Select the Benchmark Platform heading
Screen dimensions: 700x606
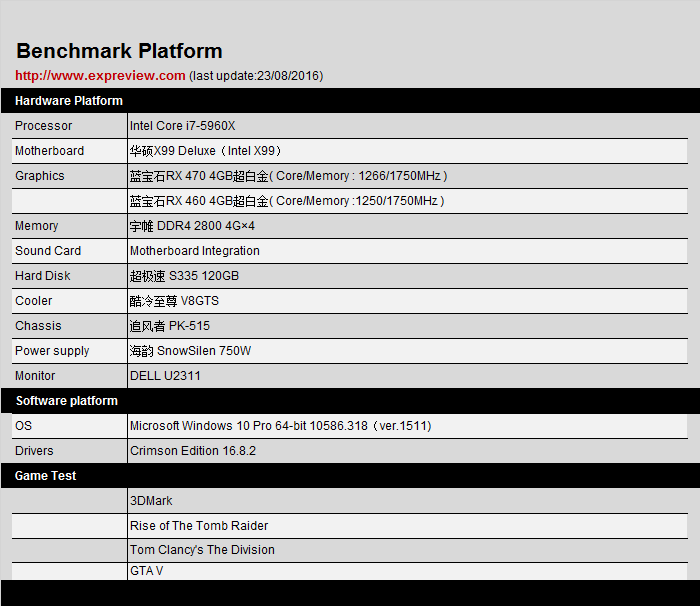pos(119,51)
